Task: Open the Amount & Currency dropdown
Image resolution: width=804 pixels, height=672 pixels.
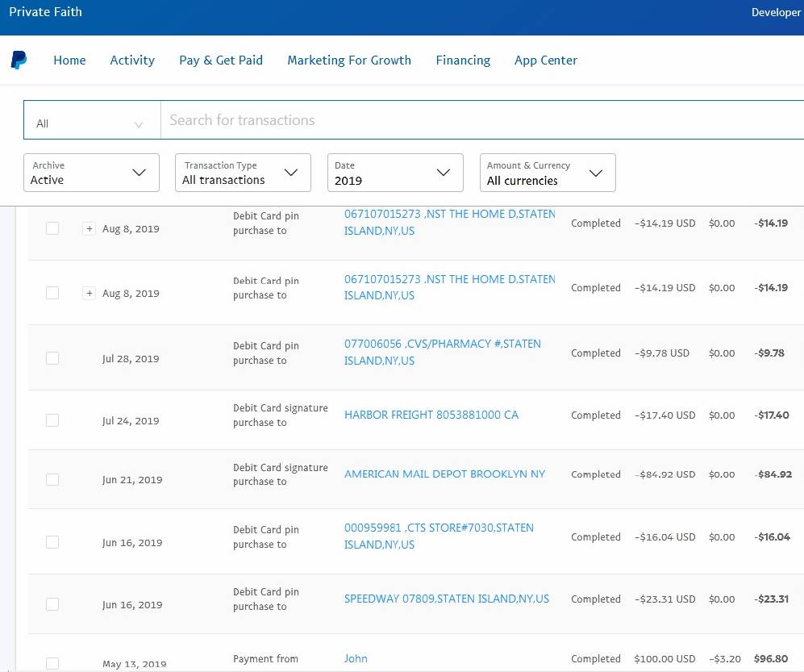Action: (548, 173)
